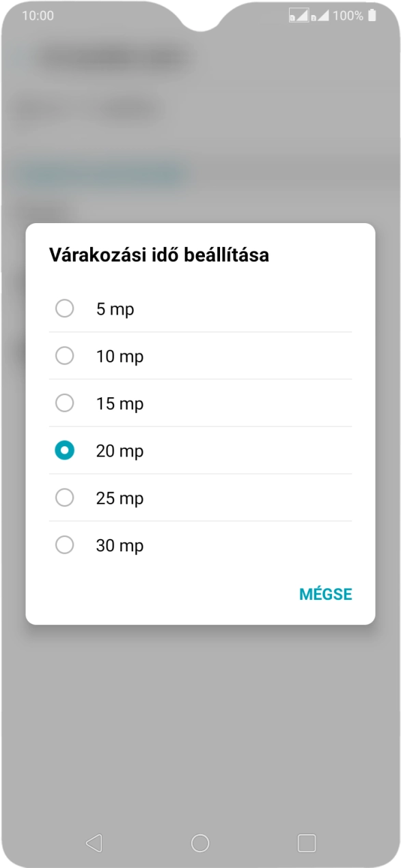
Task: Tap the selected 20 mp radio button
Action: (x=65, y=450)
